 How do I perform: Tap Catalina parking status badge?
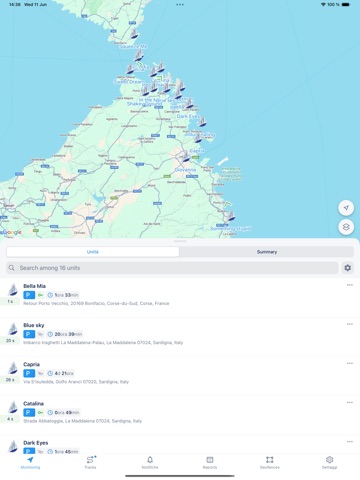pos(29,412)
